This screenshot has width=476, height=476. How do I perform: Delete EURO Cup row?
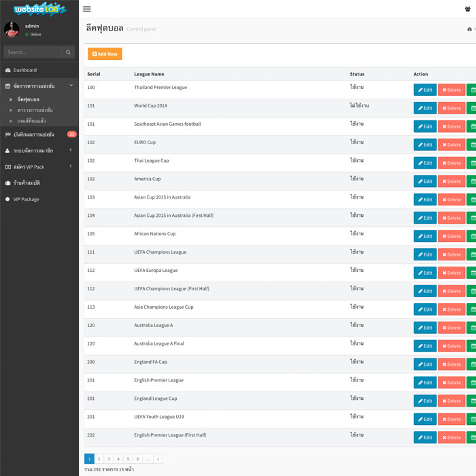click(x=452, y=145)
